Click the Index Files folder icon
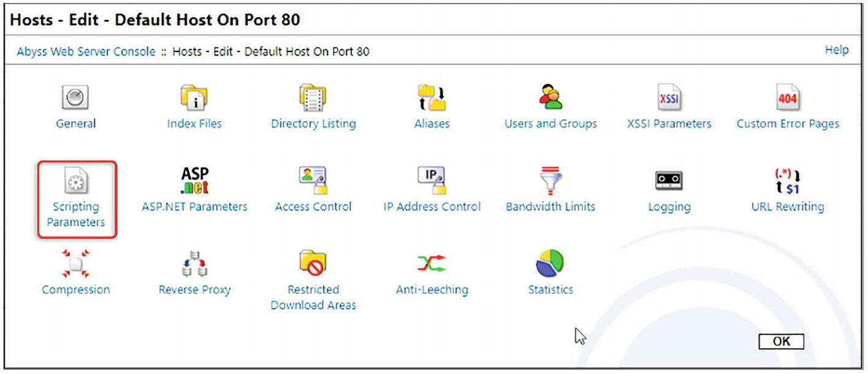The height and width of the screenshot is (374, 868). tap(194, 98)
